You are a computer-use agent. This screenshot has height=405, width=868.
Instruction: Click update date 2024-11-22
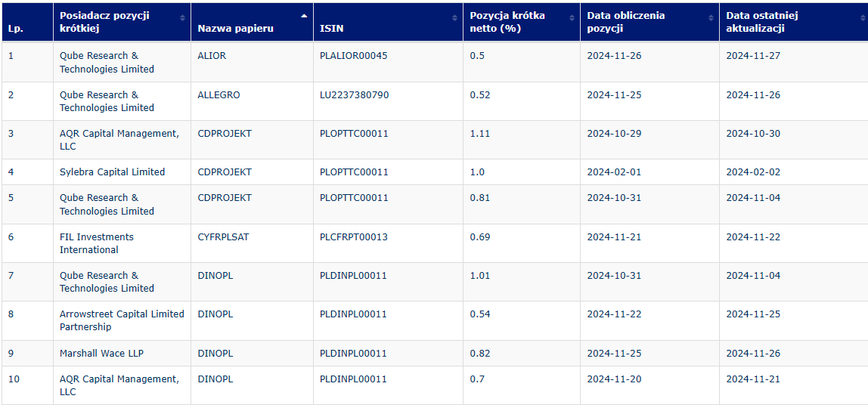click(x=753, y=237)
